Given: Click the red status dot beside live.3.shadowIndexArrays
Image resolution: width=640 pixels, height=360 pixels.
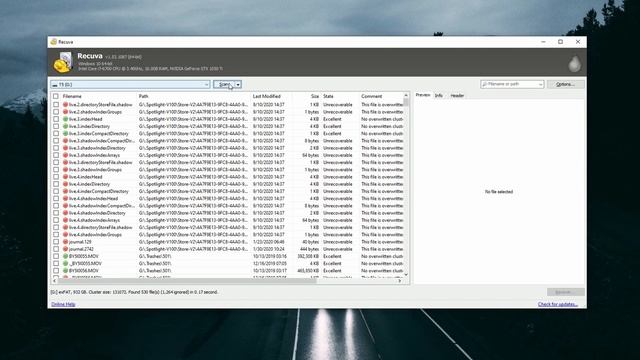Looking at the screenshot, I should point(65,155).
